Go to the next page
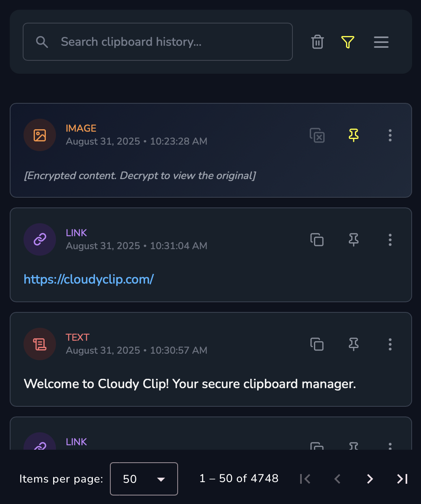Viewport: 421px width, 504px height. (x=369, y=479)
